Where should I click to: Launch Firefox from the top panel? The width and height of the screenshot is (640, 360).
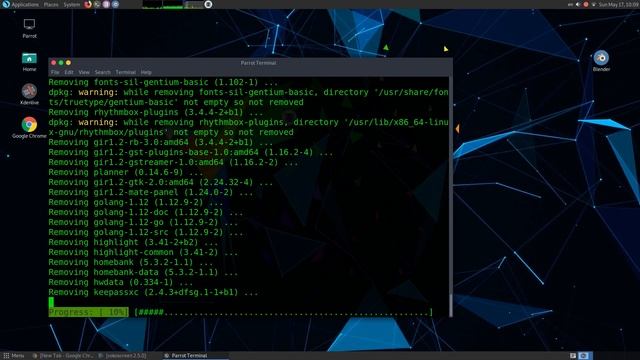click(88, 4)
